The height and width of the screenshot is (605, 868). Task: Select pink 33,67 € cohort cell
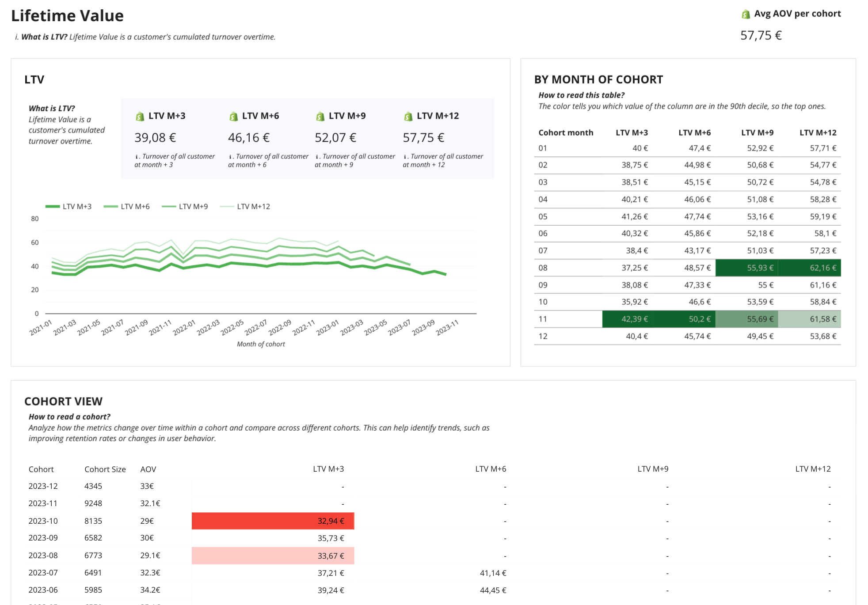(x=273, y=556)
